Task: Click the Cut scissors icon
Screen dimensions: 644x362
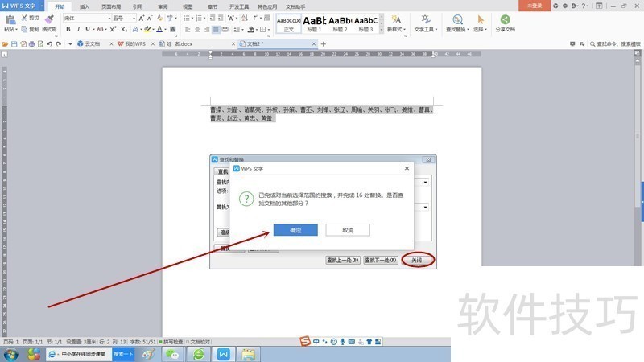Action: 24,18
